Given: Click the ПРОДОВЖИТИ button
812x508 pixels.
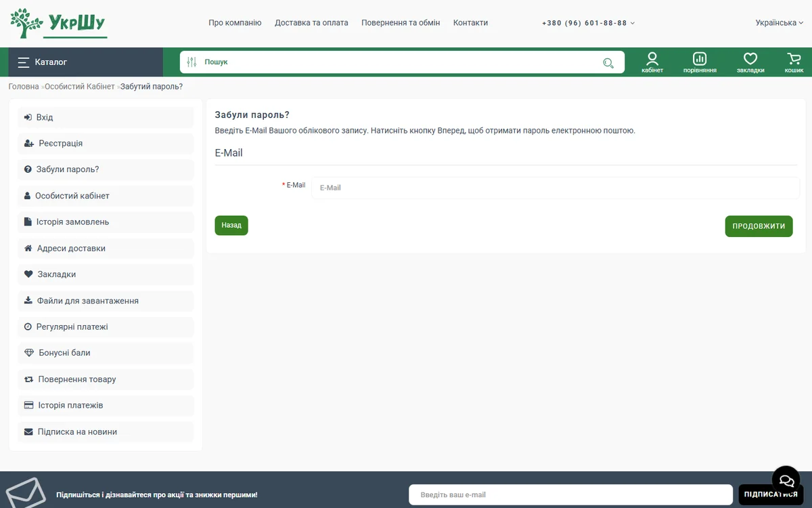Looking at the screenshot, I should click(x=759, y=226).
